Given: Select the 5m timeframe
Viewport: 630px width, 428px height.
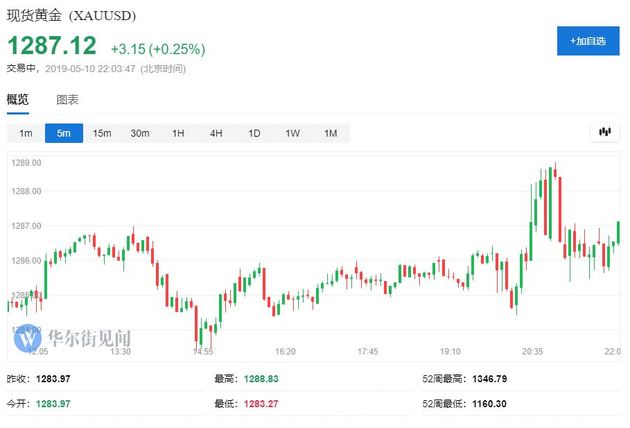Looking at the screenshot, I should point(64,133).
